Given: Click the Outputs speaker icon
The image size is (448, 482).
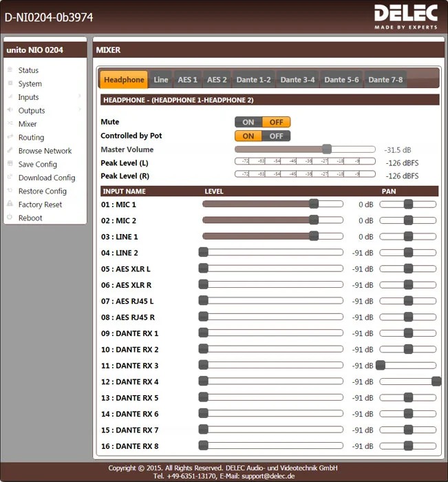Looking at the screenshot, I should 10,110.
